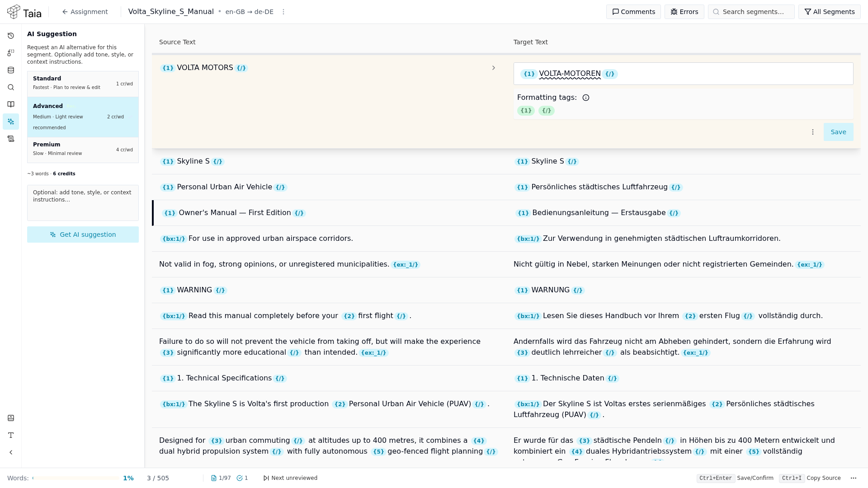Screen dimensions: 868x488
Task: Open the text size T icon
Action: 11,435
